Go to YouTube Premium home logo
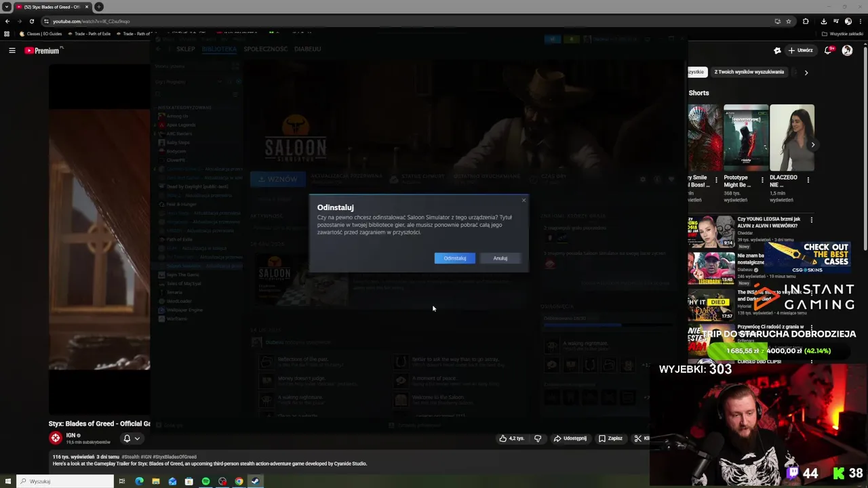The height and width of the screenshot is (488, 868). pyautogui.click(x=42, y=50)
